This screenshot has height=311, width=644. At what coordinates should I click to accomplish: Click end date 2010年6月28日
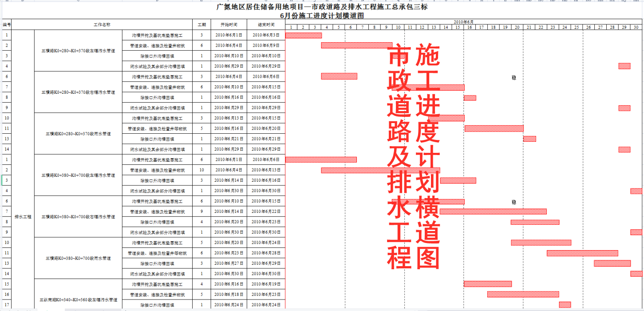coord(266,253)
